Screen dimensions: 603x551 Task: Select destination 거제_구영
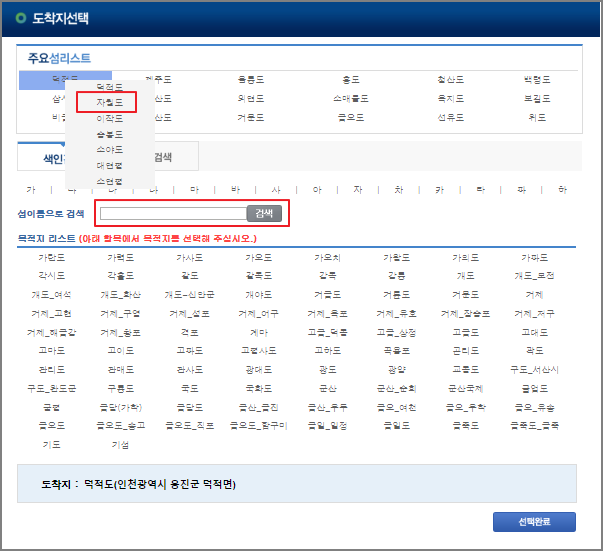[x=120, y=314]
